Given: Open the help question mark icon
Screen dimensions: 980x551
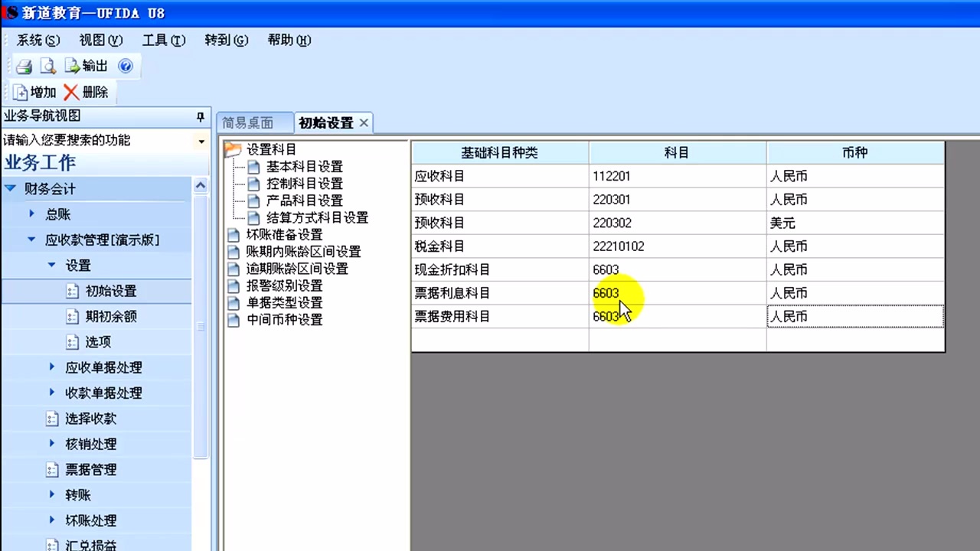Looking at the screenshot, I should pos(126,66).
